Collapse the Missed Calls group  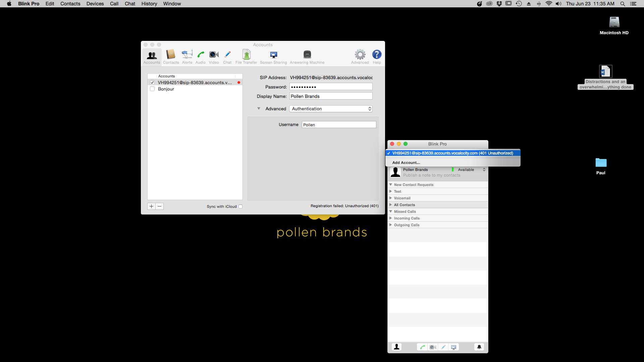(390, 212)
